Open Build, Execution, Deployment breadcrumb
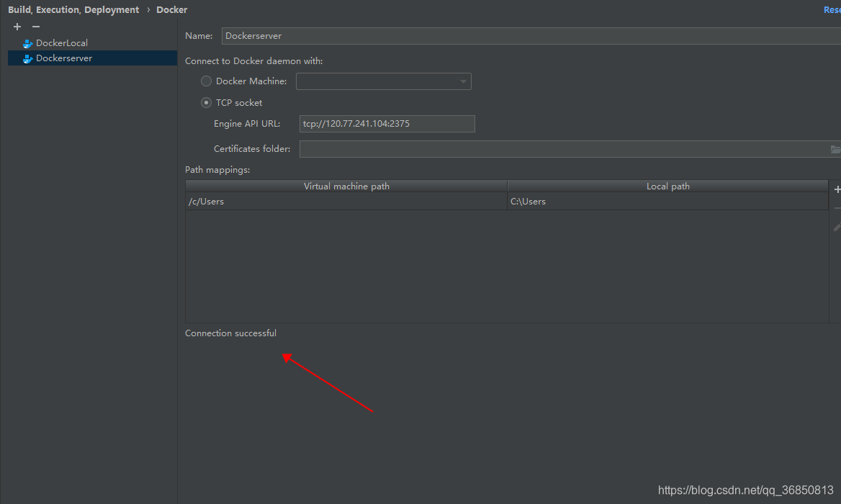841x504 pixels. tap(73, 9)
